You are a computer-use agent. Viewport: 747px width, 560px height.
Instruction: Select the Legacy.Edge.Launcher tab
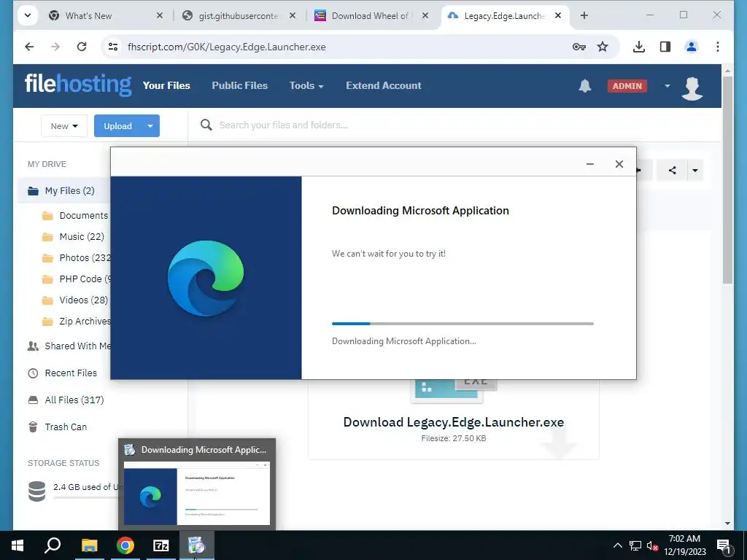click(505, 16)
